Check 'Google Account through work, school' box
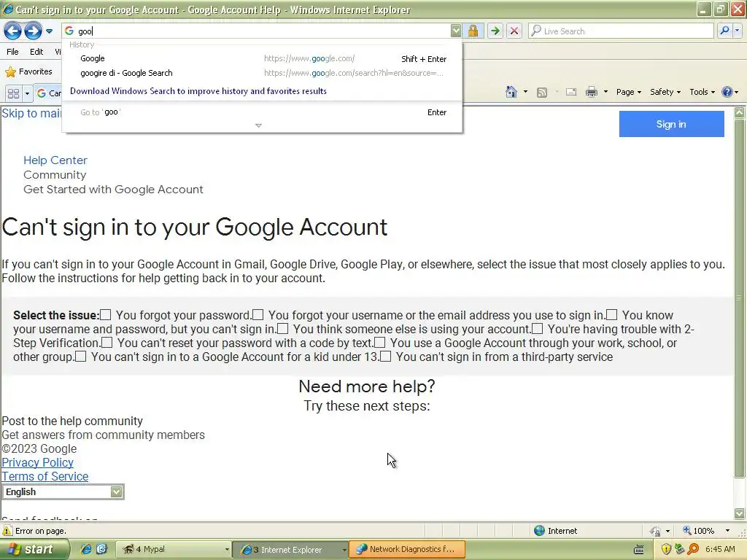This screenshot has height=560, width=747. pos(379,343)
